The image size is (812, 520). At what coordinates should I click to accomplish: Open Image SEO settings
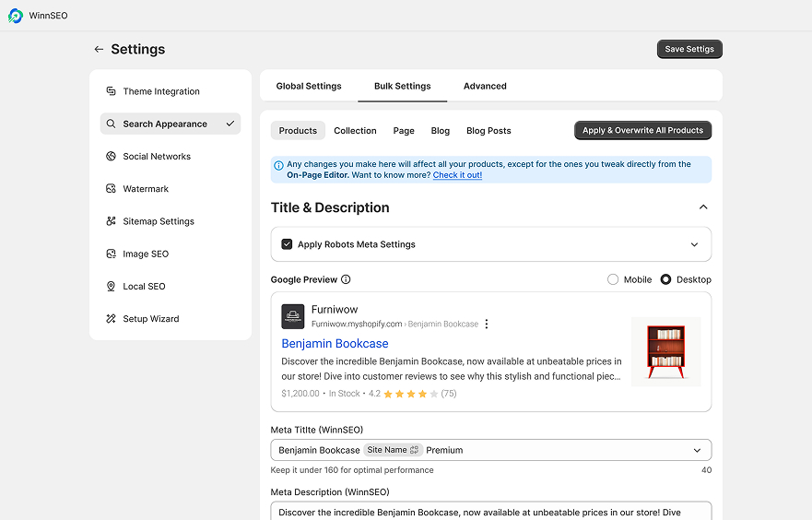[x=171, y=254]
